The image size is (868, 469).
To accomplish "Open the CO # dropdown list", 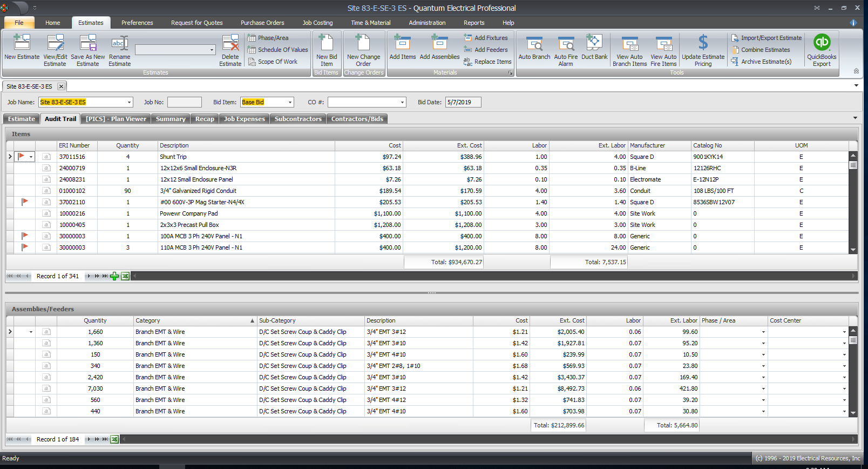I will coord(402,102).
